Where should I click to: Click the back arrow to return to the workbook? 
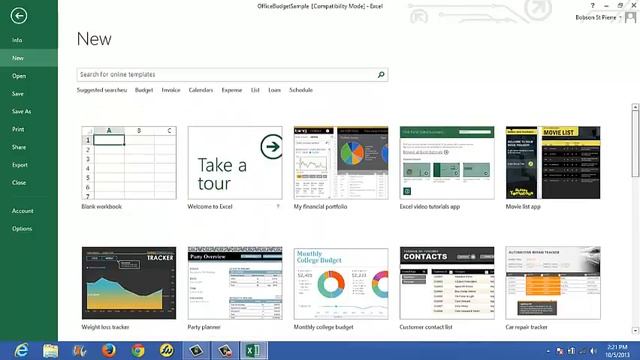[x=19, y=16]
